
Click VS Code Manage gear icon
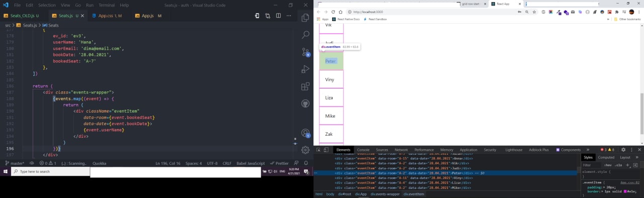(x=305, y=150)
